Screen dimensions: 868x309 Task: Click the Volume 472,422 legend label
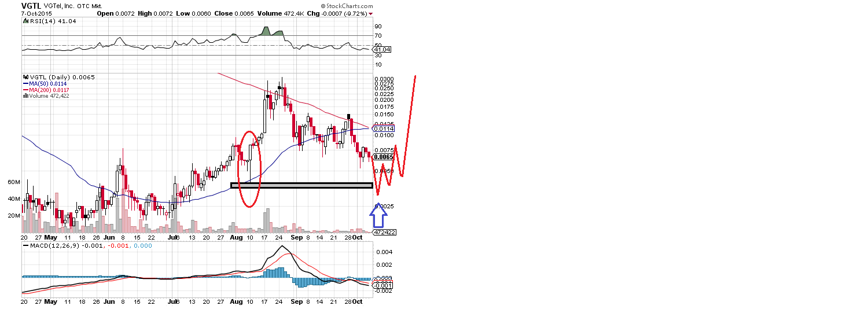(x=49, y=96)
